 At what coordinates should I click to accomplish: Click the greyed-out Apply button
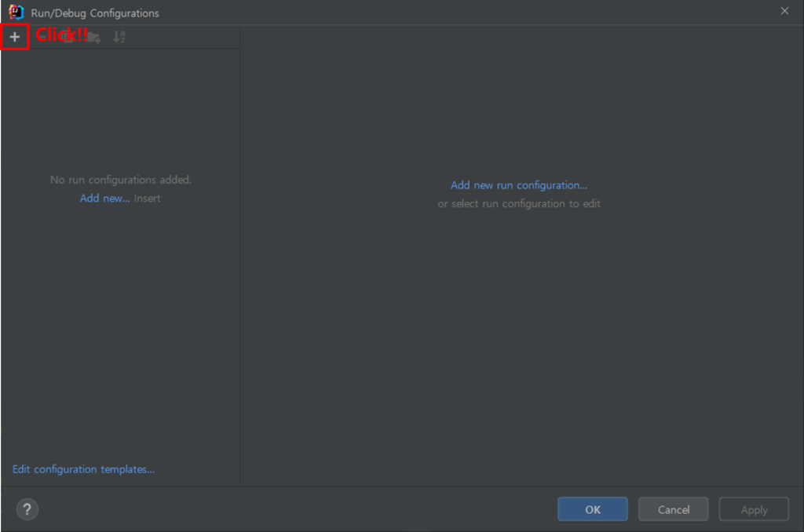pyautogui.click(x=754, y=509)
